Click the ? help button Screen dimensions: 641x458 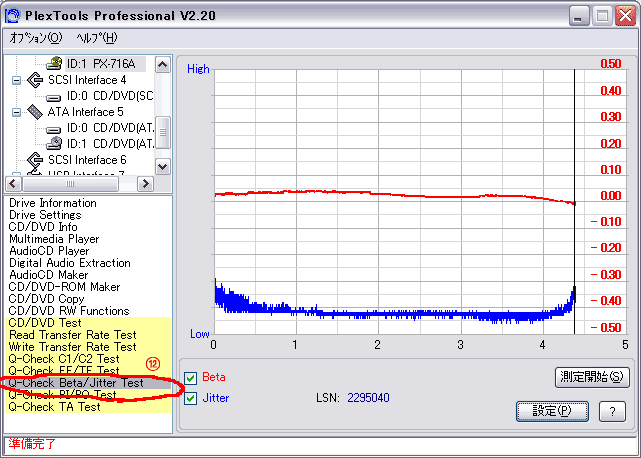[x=612, y=411]
